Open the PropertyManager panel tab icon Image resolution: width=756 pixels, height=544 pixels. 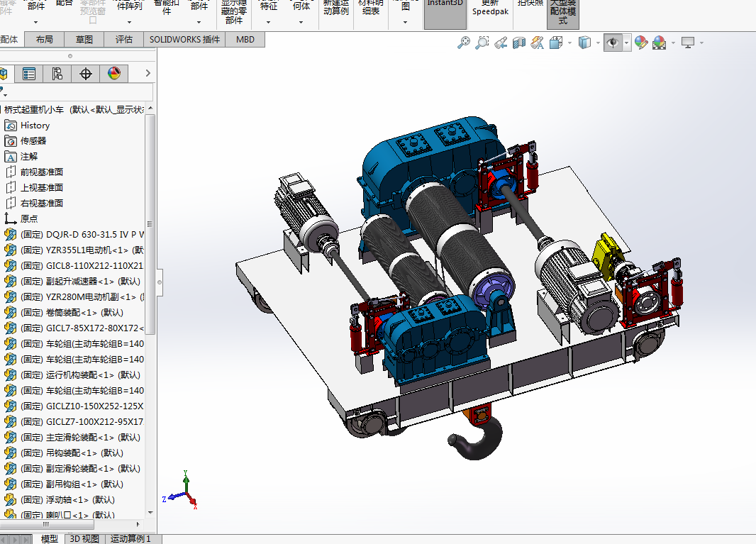click(x=29, y=73)
